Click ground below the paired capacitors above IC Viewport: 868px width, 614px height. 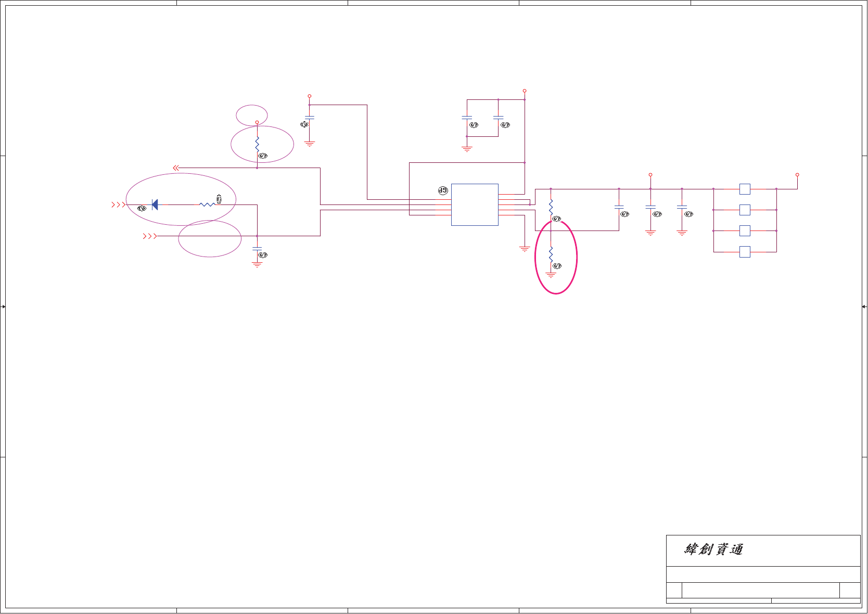467,149
